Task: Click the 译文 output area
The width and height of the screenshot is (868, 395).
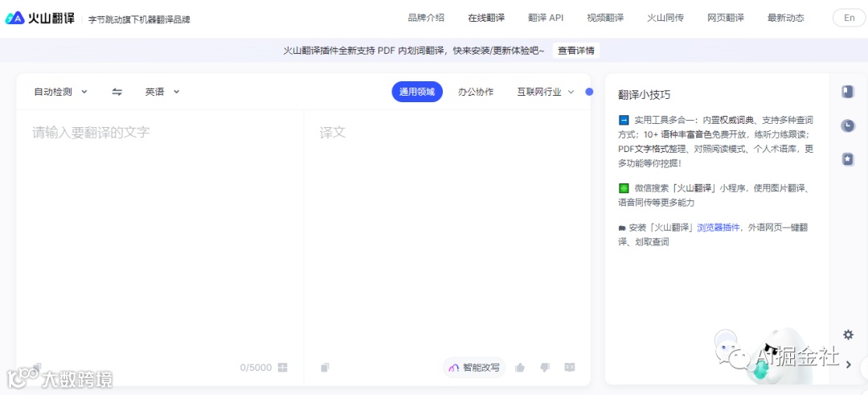Action: tap(448, 232)
